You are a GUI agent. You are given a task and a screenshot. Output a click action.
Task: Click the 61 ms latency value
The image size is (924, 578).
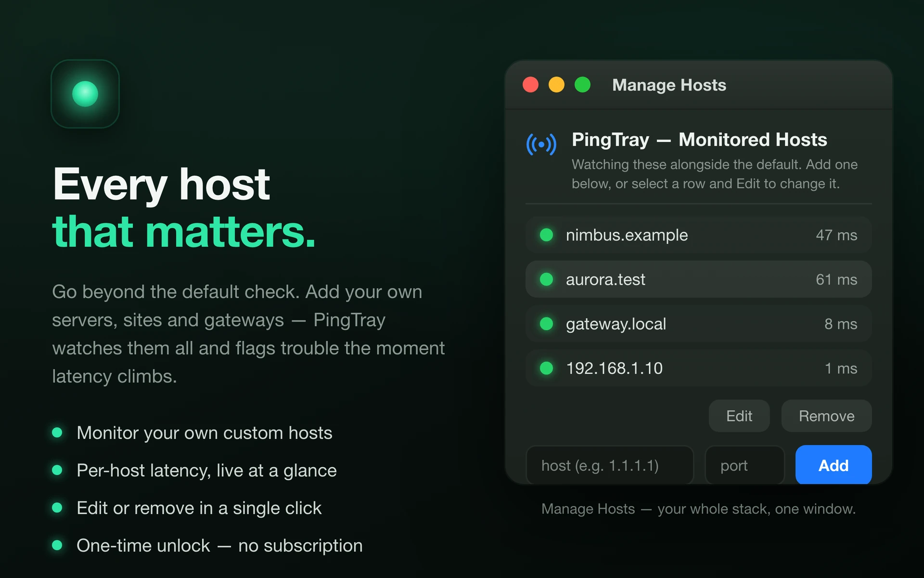point(836,279)
